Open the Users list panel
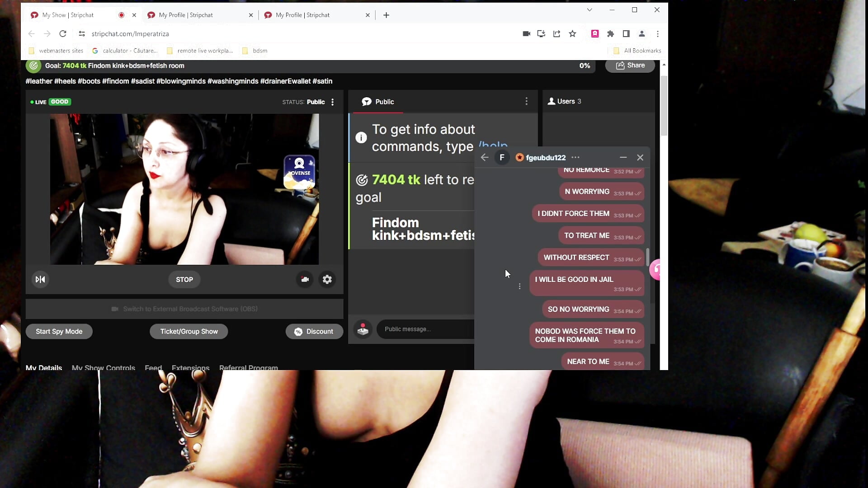The image size is (868, 488). pos(565,101)
